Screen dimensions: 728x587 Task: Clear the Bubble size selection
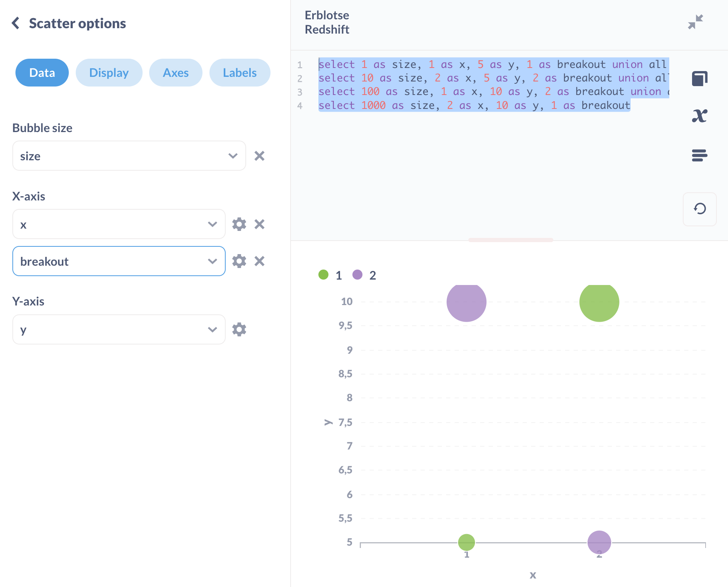pos(259,156)
